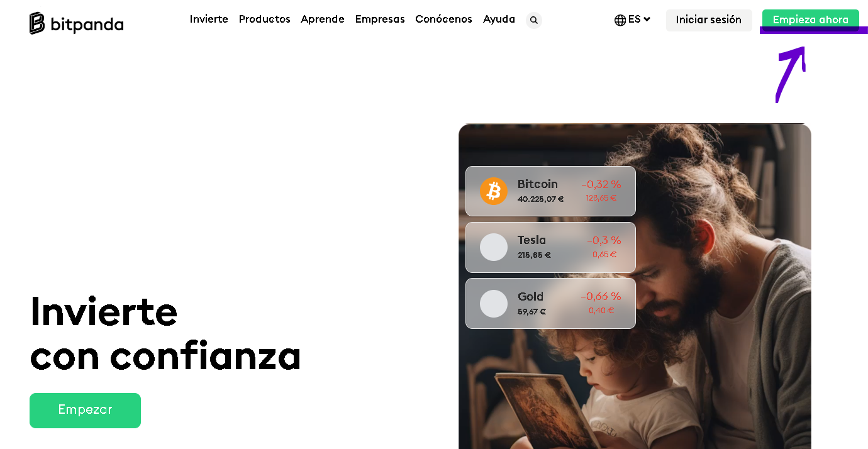This screenshot has height=449, width=868.
Task: Open the Invierte menu
Action: [209, 19]
